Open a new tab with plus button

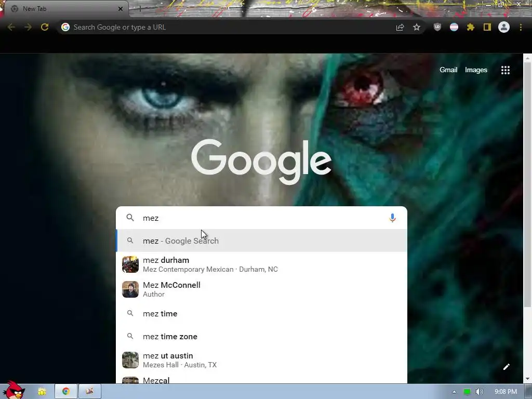[x=140, y=9]
